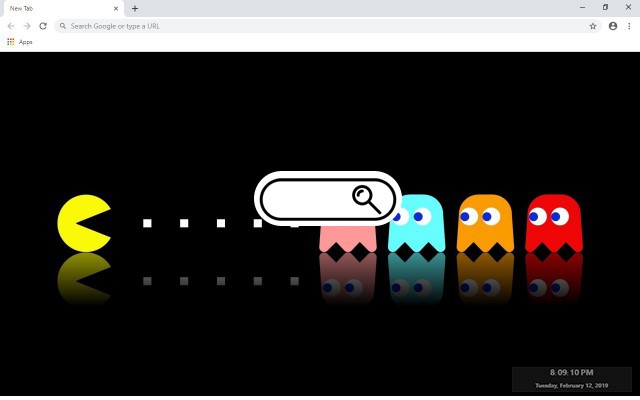Open the Apps grid icon in bookmarks bar

(11, 42)
